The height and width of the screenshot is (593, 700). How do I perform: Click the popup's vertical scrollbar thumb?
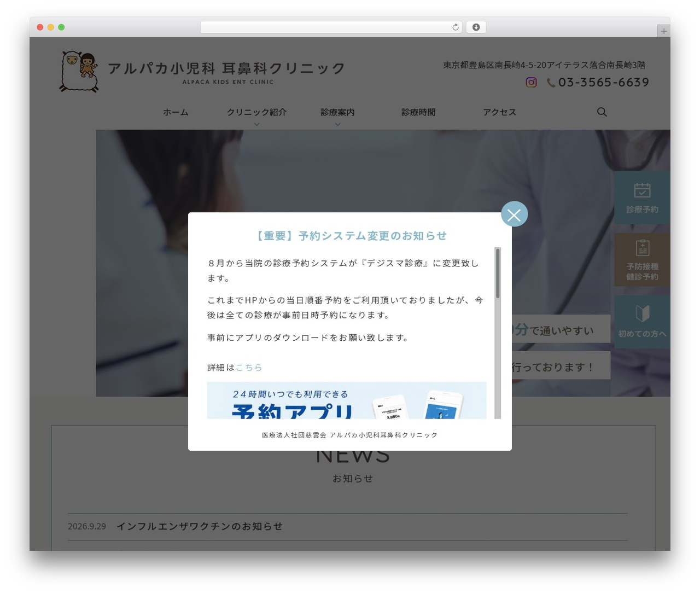tap(498, 273)
